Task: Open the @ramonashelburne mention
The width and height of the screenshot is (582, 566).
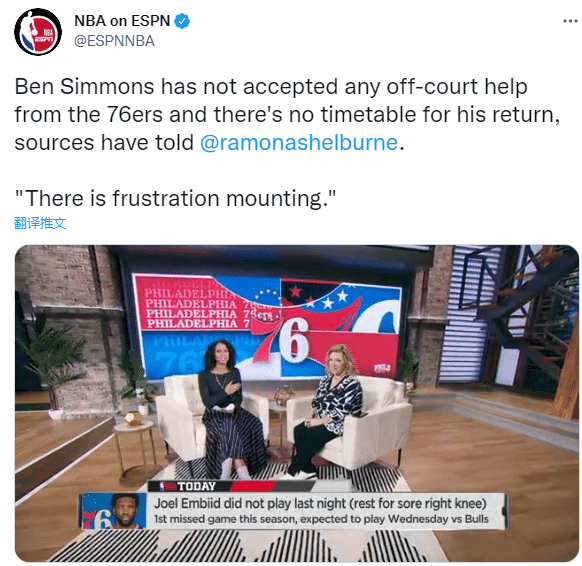Action: 299,143
